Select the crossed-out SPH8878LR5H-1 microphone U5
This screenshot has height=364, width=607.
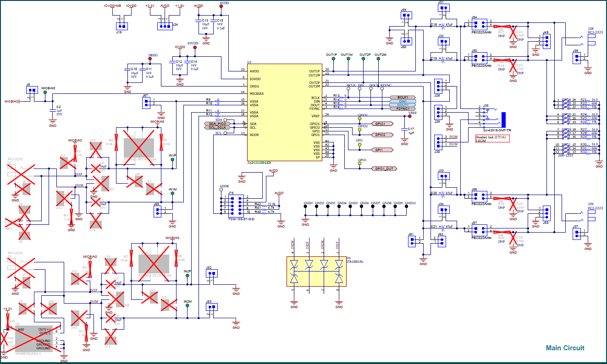tap(33, 338)
